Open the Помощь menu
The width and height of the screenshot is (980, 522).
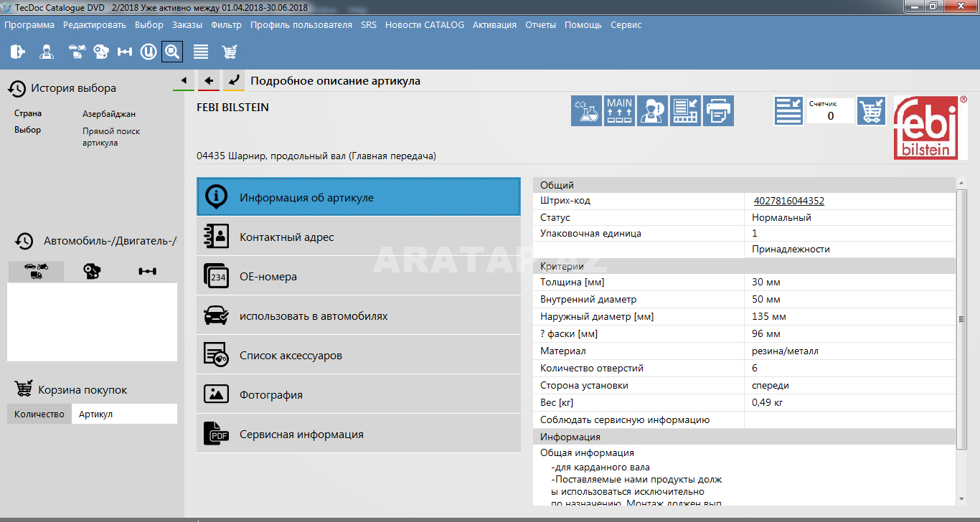(583, 24)
